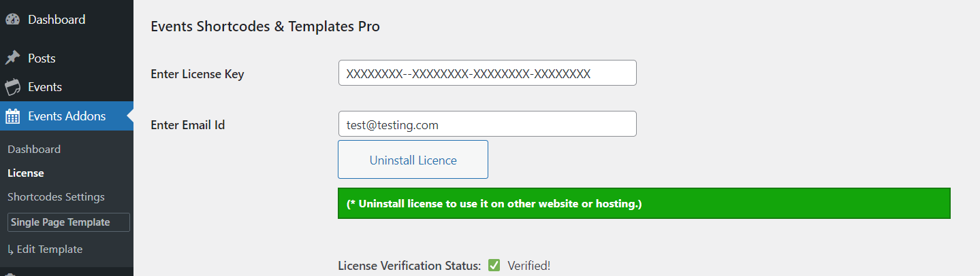Image resolution: width=980 pixels, height=276 pixels.
Task: Click the green uninstall license notice banner
Action: [644, 204]
